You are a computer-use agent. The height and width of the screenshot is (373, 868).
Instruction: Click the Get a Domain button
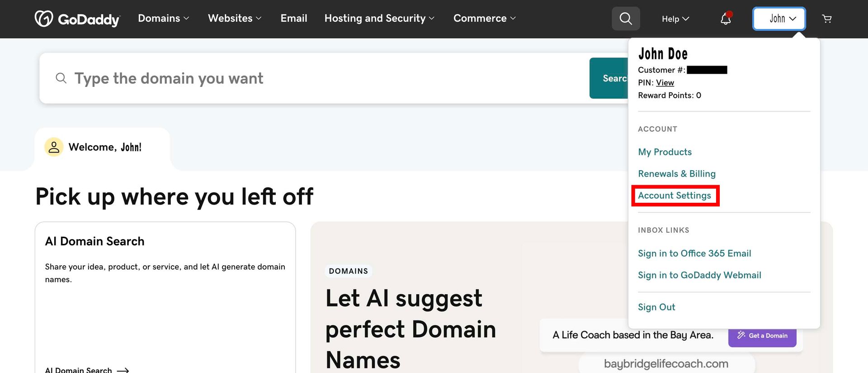point(762,335)
